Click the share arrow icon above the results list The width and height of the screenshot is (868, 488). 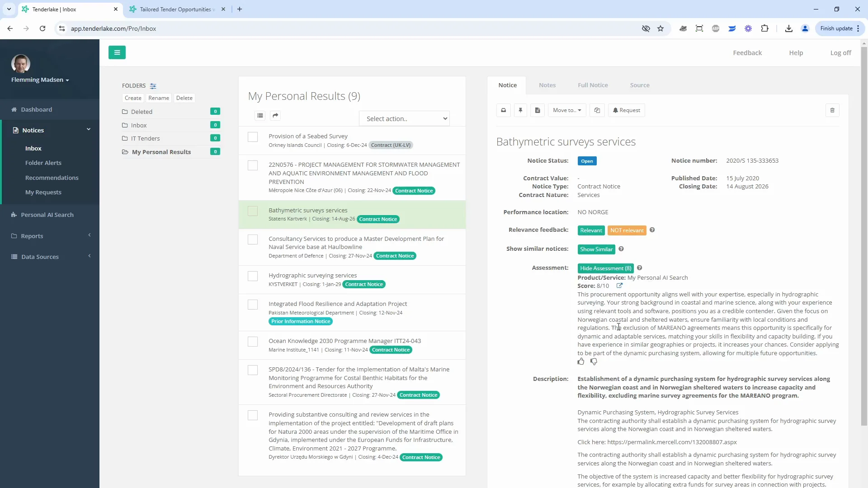(275, 116)
